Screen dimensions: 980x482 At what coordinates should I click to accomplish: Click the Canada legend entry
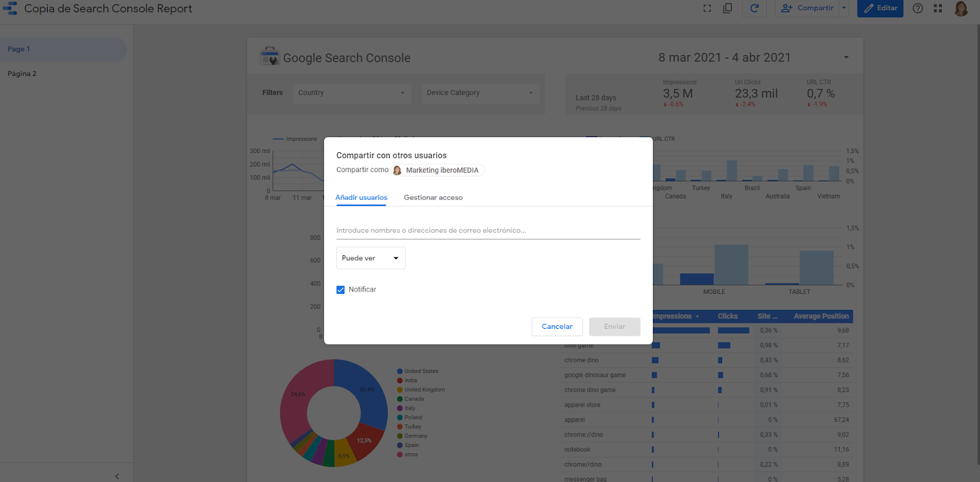[x=410, y=399]
